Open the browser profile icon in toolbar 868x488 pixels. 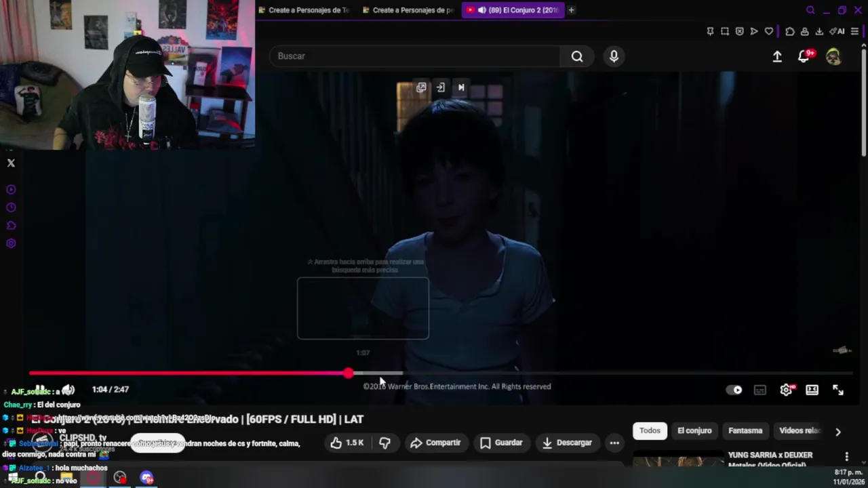click(x=804, y=31)
